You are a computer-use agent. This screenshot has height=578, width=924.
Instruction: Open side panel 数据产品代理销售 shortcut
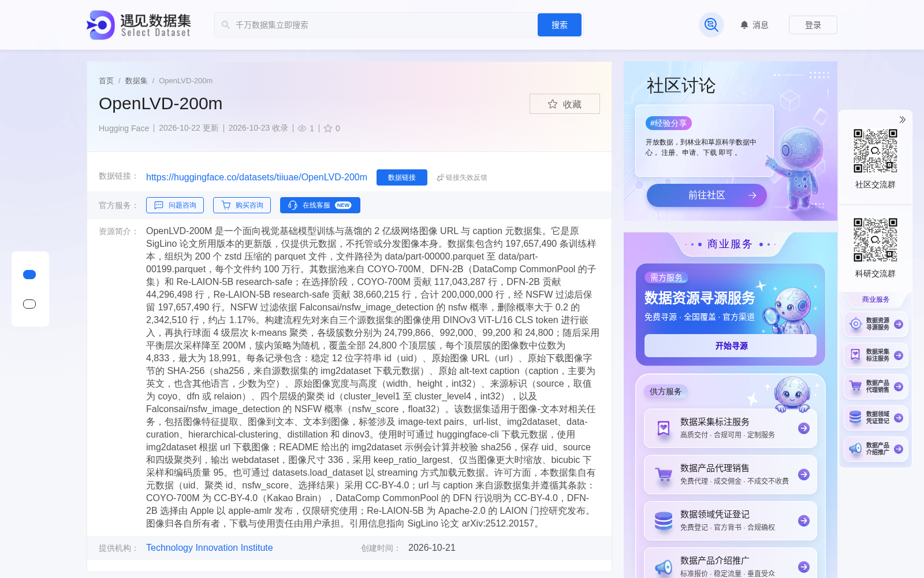(x=876, y=387)
